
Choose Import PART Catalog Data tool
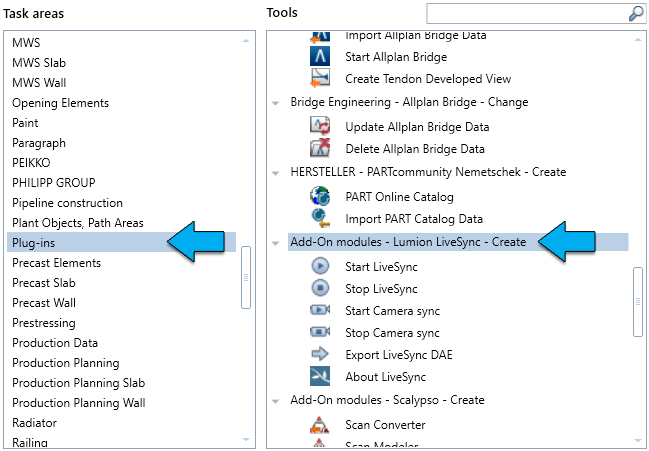point(413,219)
